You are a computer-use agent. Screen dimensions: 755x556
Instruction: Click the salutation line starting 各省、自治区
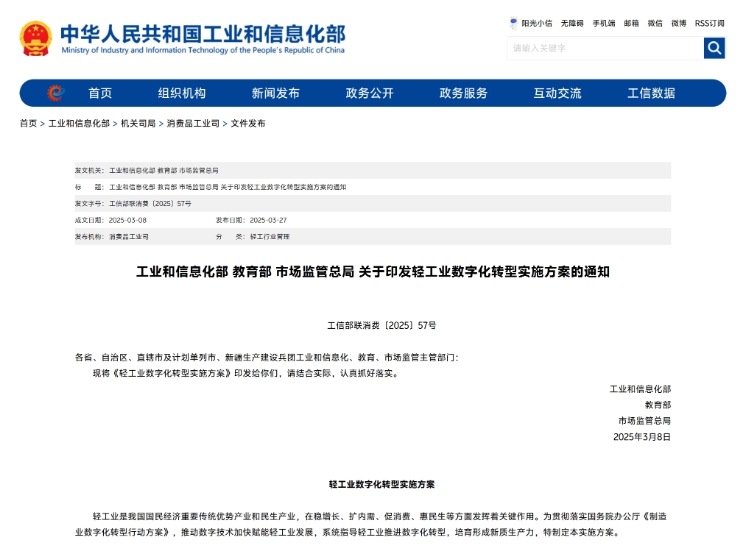click(x=267, y=357)
